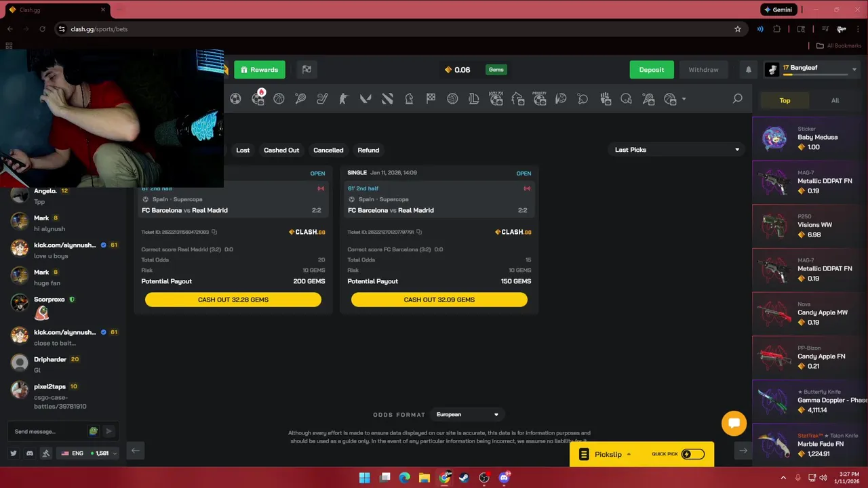The height and width of the screenshot is (488, 868).
Task: Select the soccer ball sport icon
Action: point(235,99)
